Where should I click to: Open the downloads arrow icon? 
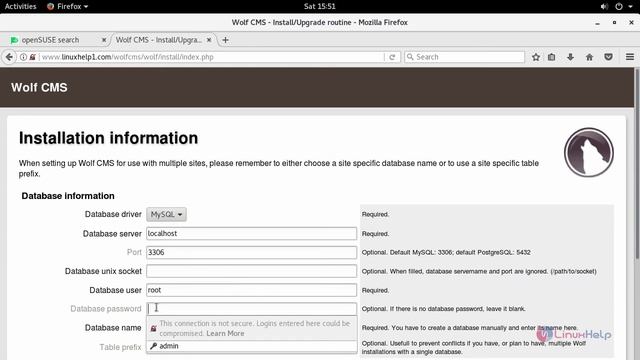coord(571,57)
